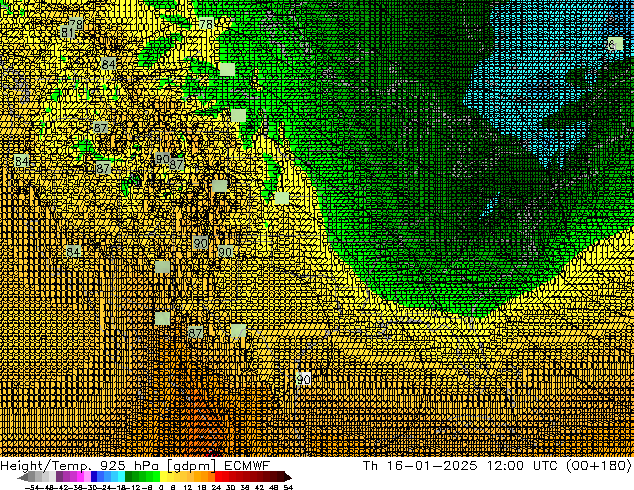
Task: Click the "24" value on the legend scale
Action: [217, 488]
